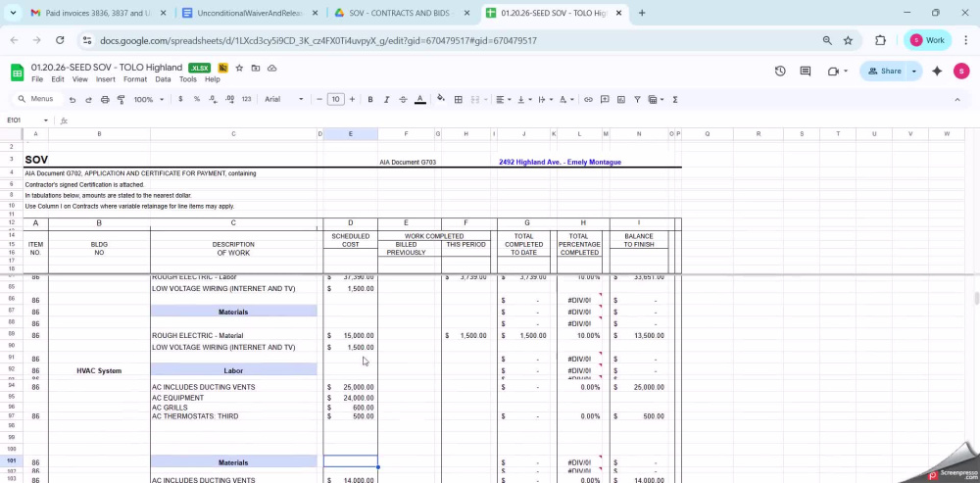
Task: Insert link icon in toolbar
Action: tap(588, 99)
